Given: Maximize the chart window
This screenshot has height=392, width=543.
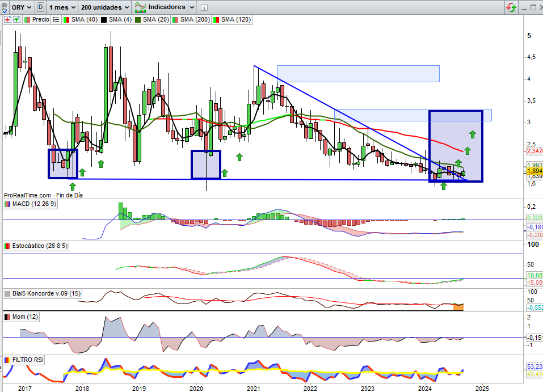Looking at the screenshot, I should click(x=533, y=7).
